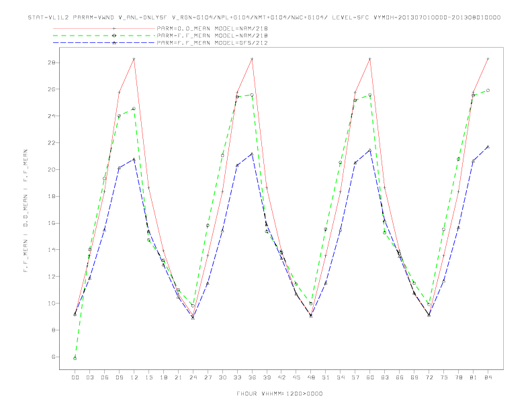Click x-axis tick label 72
This screenshot has width=532, height=411.
429,377
